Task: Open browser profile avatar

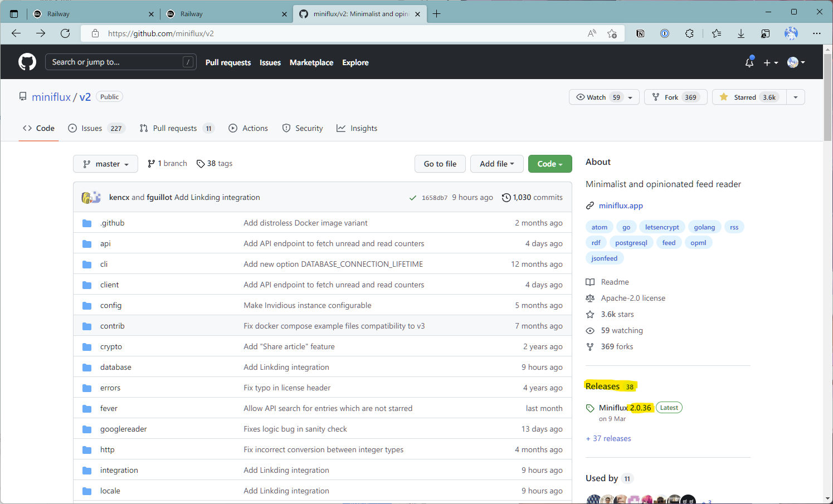Action: point(791,33)
